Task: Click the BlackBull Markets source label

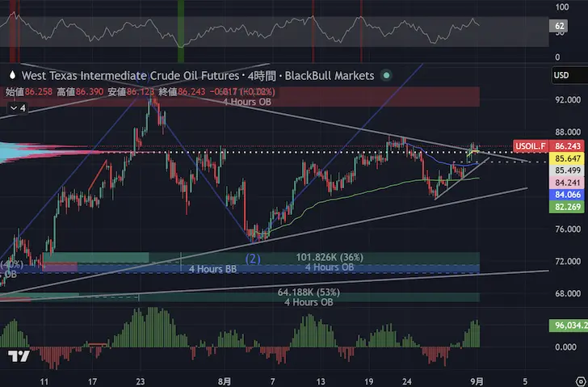Action: 330,76
